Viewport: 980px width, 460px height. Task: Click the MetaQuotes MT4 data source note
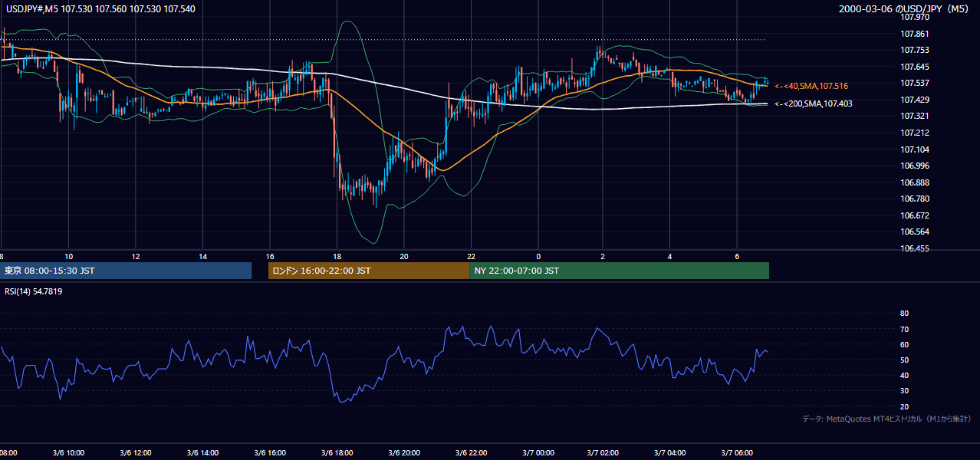coord(886,419)
